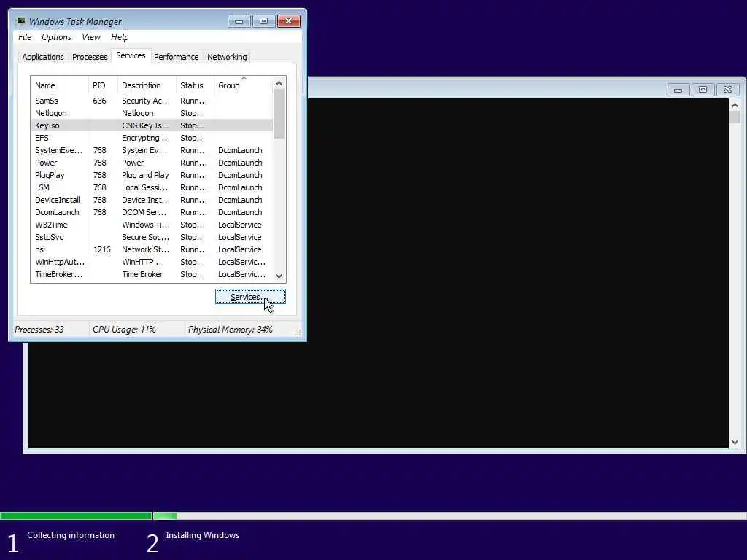
Task: Click the Services... button
Action: (x=251, y=297)
